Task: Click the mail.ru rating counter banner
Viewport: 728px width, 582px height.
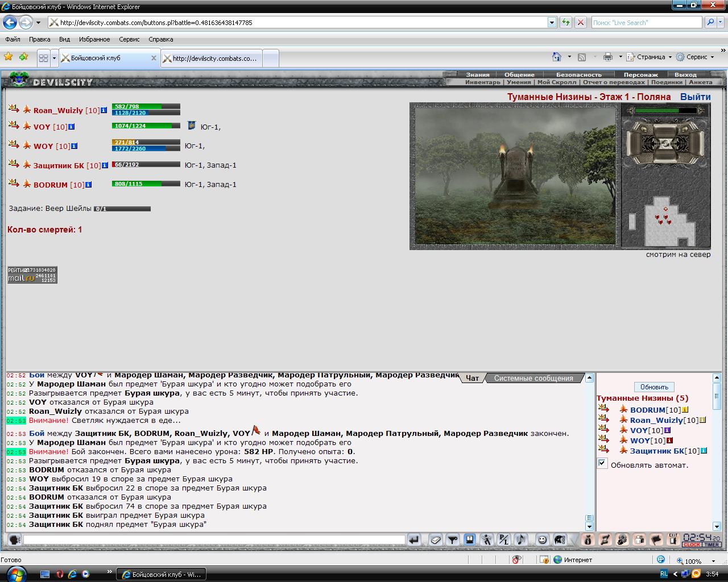Action: click(32, 275)
